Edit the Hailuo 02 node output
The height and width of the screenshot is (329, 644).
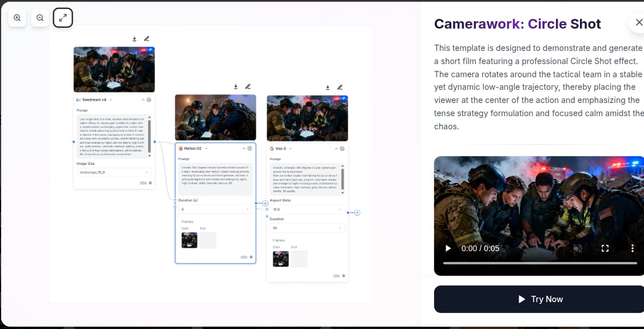coord(248,86)
